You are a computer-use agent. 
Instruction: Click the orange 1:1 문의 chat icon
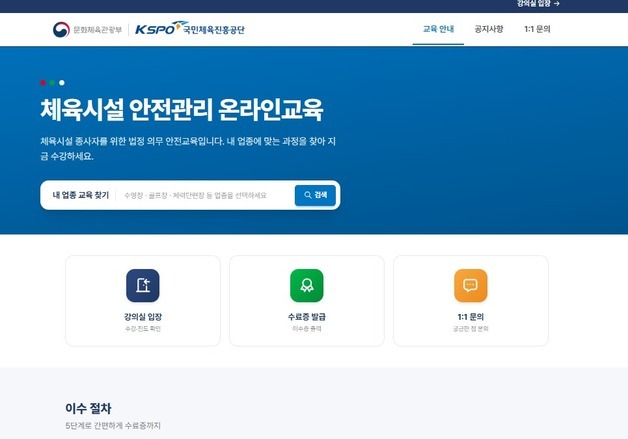(471, 285)
